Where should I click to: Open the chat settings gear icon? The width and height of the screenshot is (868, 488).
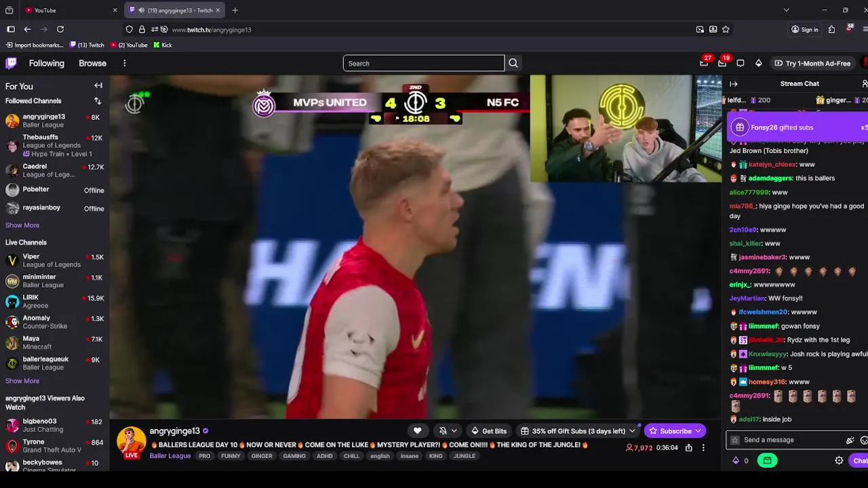[x=839, y=461]
